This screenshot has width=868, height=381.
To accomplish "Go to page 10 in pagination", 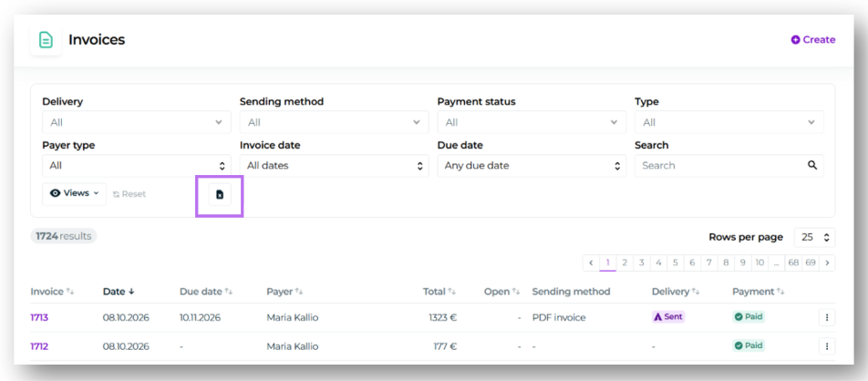I will [x=759, y=263].
